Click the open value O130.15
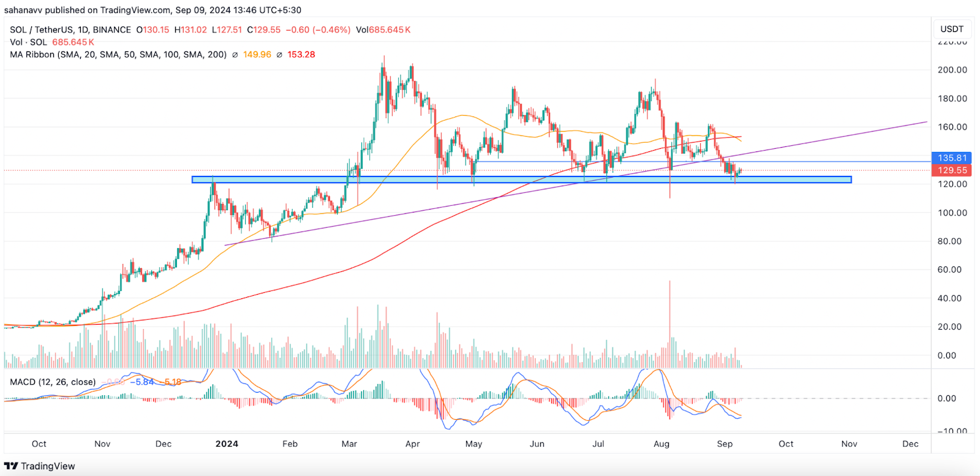 (x=153, y=29)
